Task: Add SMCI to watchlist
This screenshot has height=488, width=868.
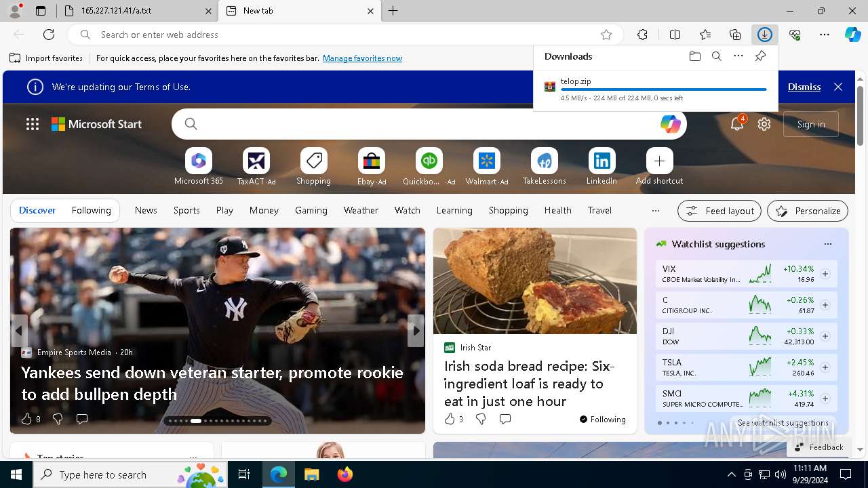Action: tap(825, 399)
